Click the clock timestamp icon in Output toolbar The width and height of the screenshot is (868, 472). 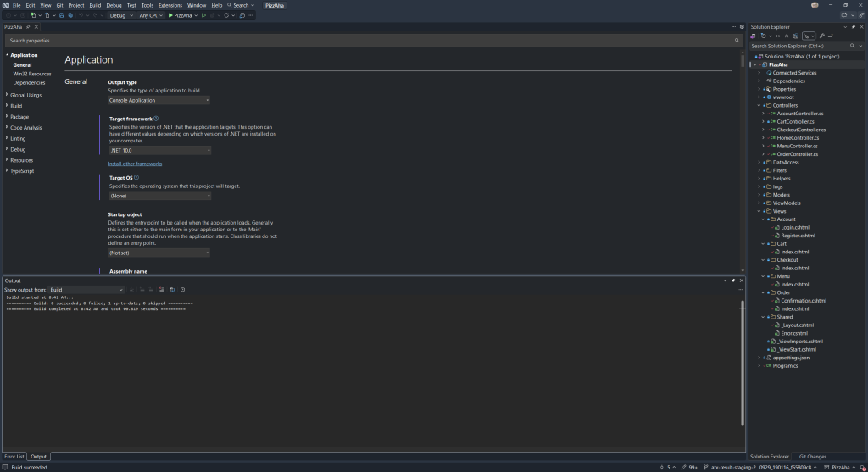click(183, 290)
